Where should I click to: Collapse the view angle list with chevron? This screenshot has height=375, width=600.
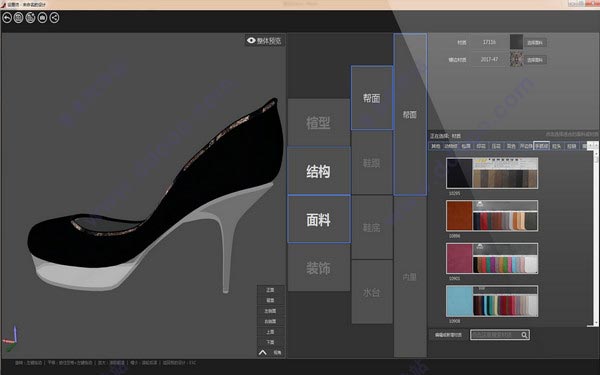262,352
